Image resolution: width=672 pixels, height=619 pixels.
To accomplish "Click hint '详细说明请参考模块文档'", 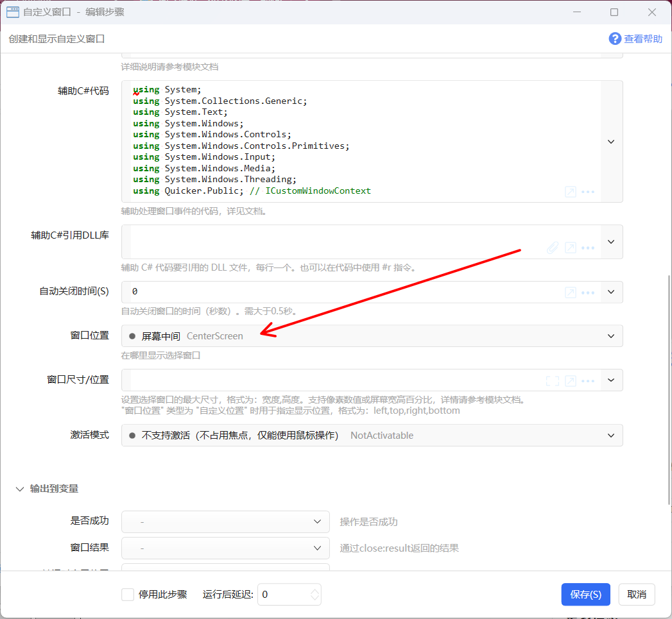I will pos(169,67).
